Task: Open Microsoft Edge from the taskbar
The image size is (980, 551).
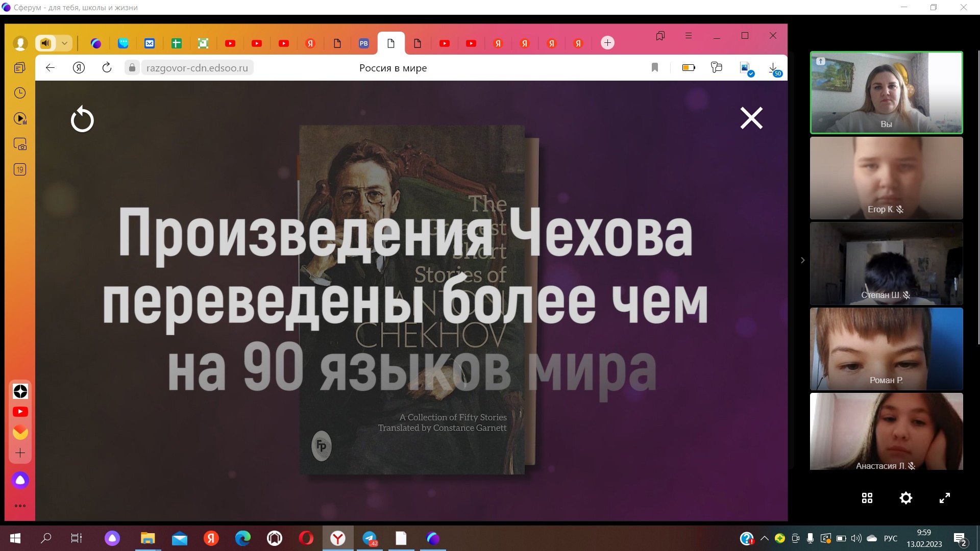Action: (x=243, y=538)
